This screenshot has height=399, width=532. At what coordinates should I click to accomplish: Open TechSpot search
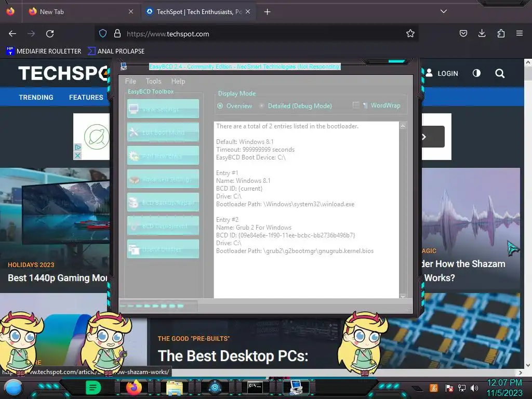click(x=500, y=73)
